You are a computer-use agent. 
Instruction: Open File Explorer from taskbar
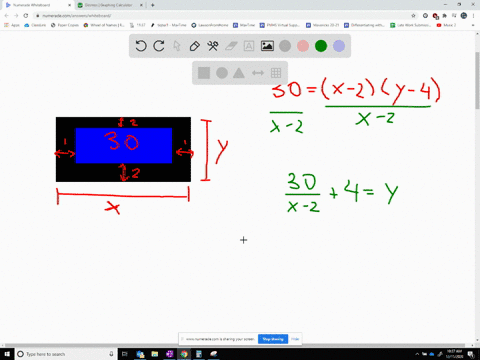(155, 354)
